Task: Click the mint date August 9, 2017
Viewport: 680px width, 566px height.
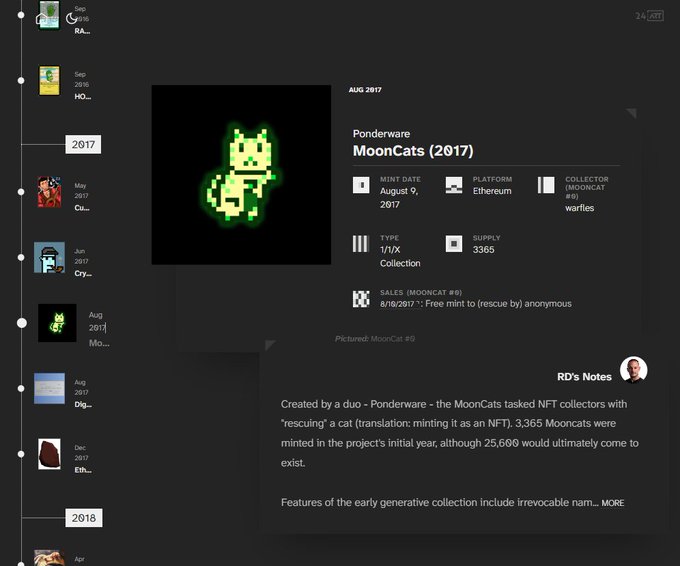Action: (x=399, y=198)
